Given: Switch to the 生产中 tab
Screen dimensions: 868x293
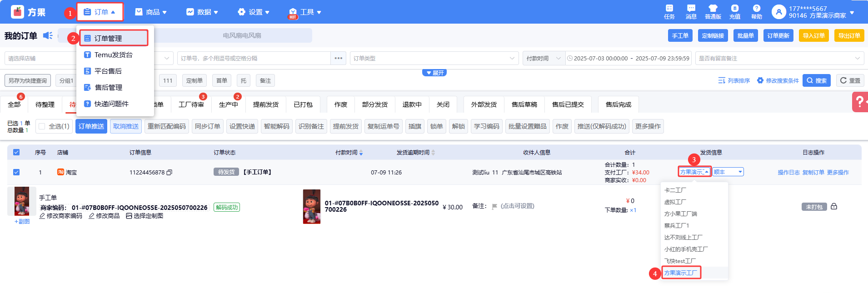Looking at the screenshot, I should [229, 104].
